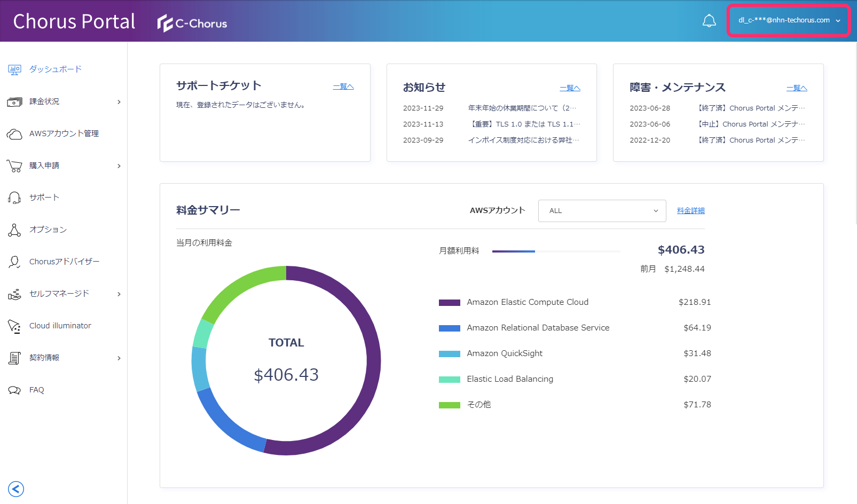
Task: Click the dashboard monitor icon in sidebar
Action: click(14, 69)
